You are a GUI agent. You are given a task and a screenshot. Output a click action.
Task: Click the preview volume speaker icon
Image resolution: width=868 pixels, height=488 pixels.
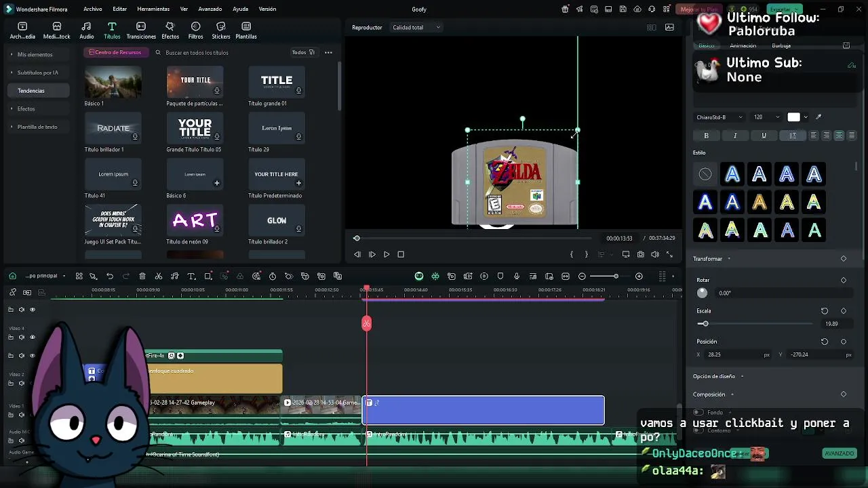click(x=655, y=254)
